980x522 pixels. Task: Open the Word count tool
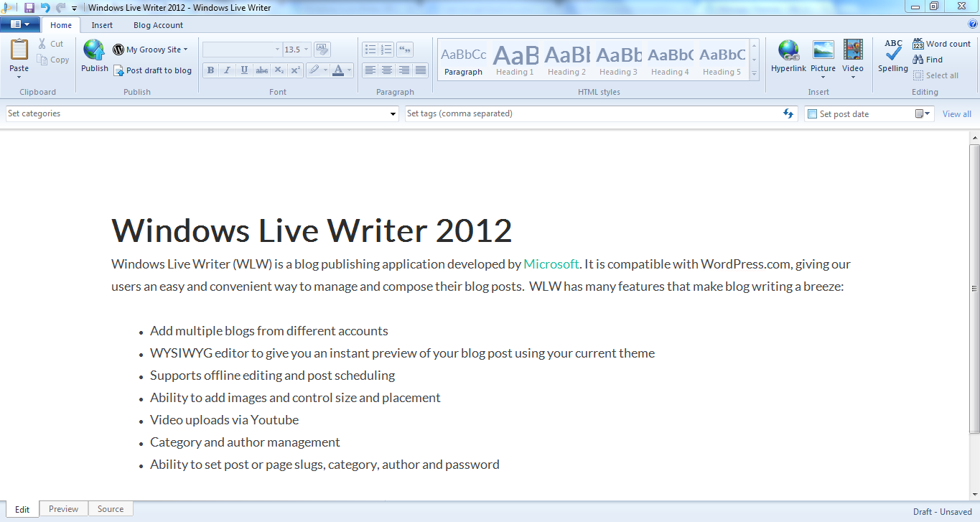942,43
